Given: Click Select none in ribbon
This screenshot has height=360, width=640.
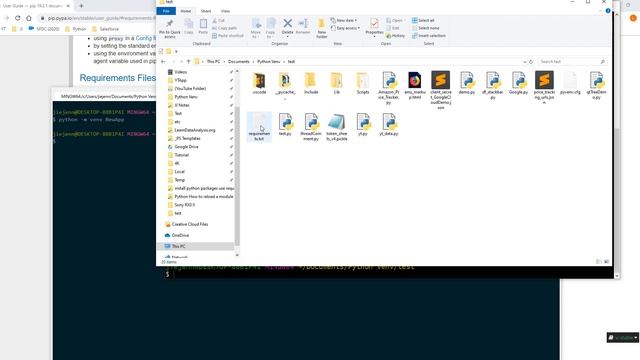Looking at the screenshot, I should tap(426, 28).
